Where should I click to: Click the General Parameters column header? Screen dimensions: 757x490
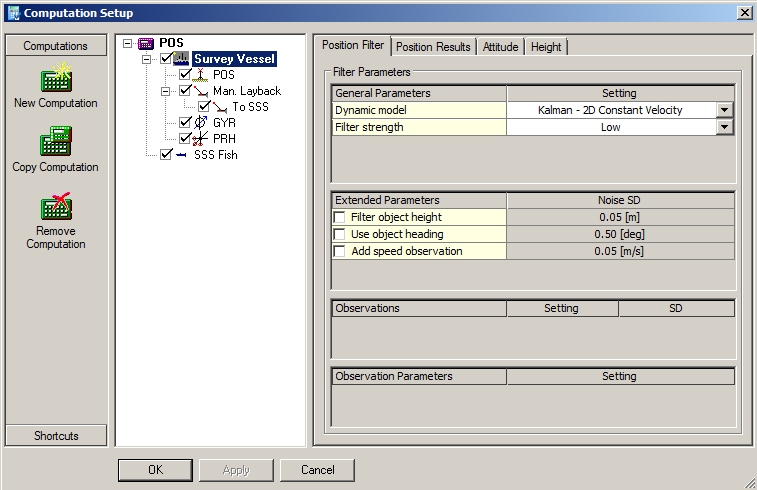coord(419,93)
